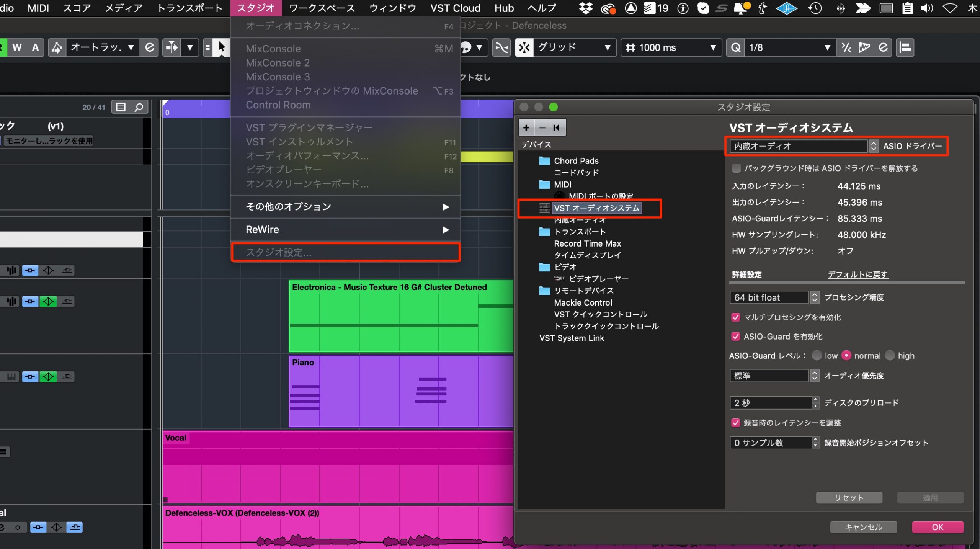Expand the ReWire submenu
This screenshot has height=549, width=980.
[x=345, y=230]
